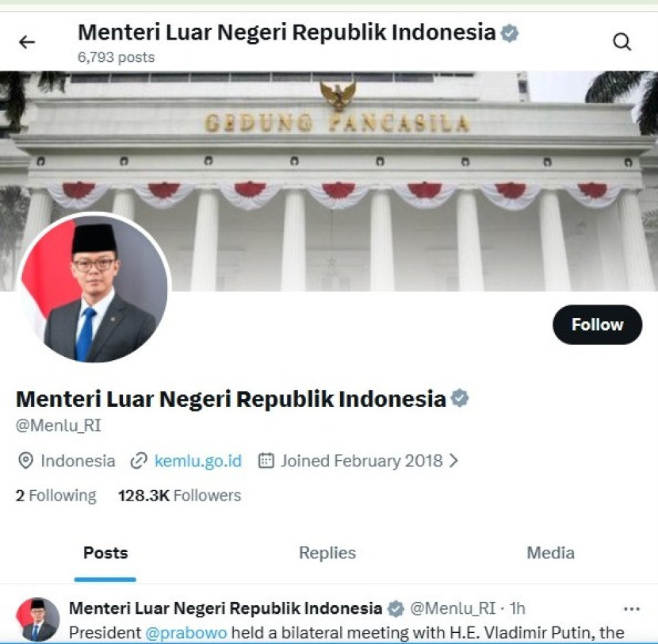Viewport: 658px width, 644px height.
Task: Open the profile search magnifier icon
Action: (x=622, y=42)
